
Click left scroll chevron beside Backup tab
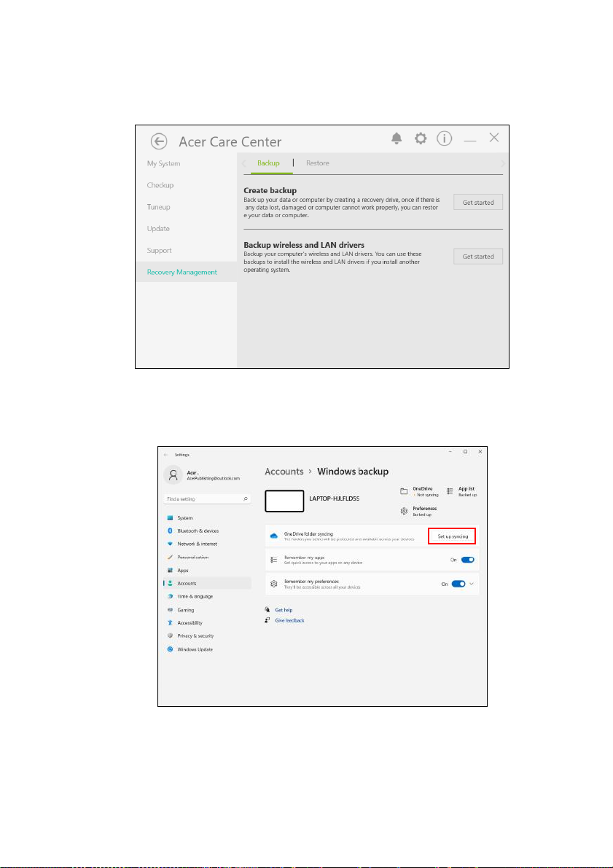(x=244, y=163)
